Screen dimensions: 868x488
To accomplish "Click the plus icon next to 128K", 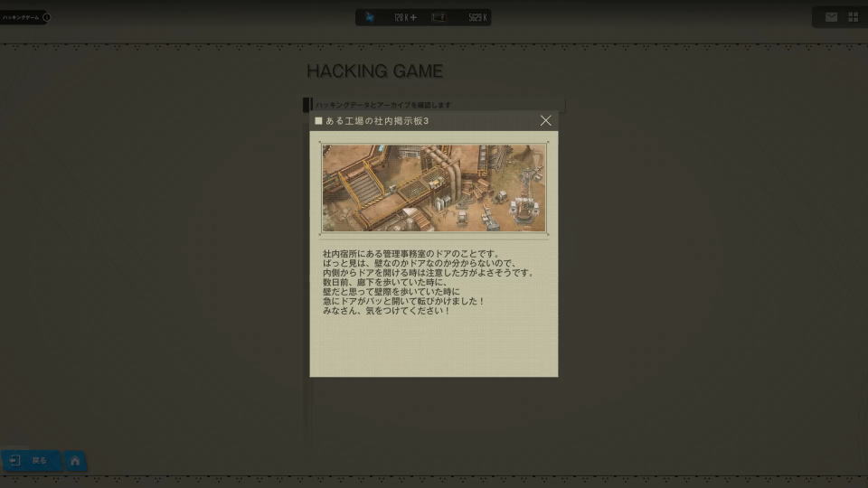I will tap(413, 18).
